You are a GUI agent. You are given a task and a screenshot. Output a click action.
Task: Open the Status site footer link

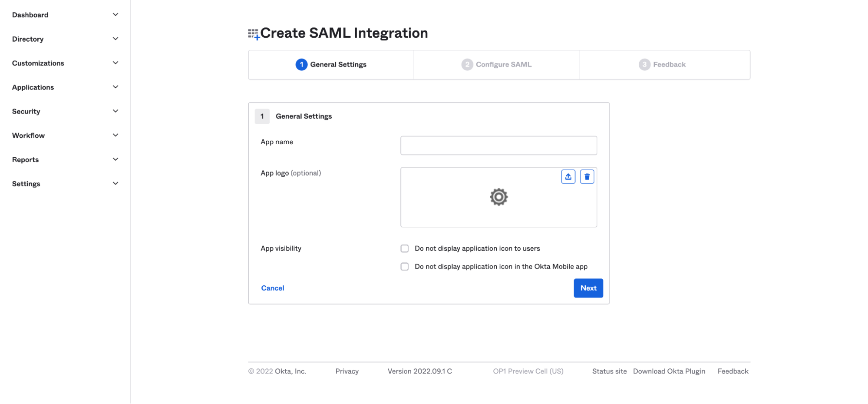pos(609,371)
